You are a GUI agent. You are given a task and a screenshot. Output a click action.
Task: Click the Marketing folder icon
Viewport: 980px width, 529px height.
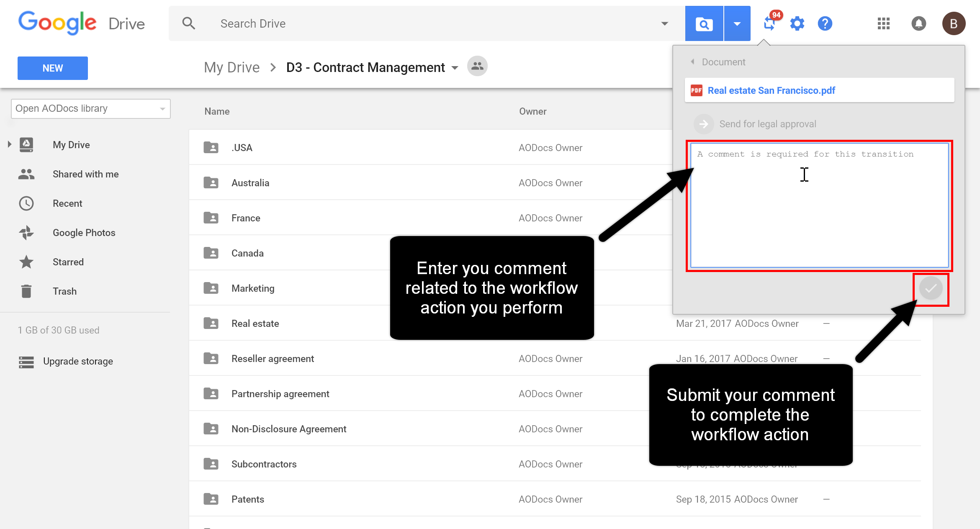[x=211, y=288]
